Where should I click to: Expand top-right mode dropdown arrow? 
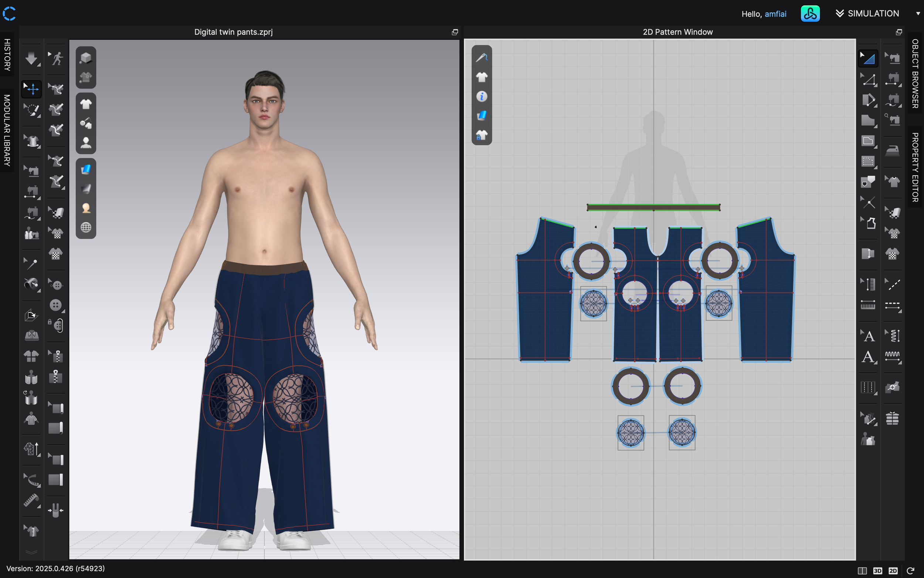tap(917, 13)
